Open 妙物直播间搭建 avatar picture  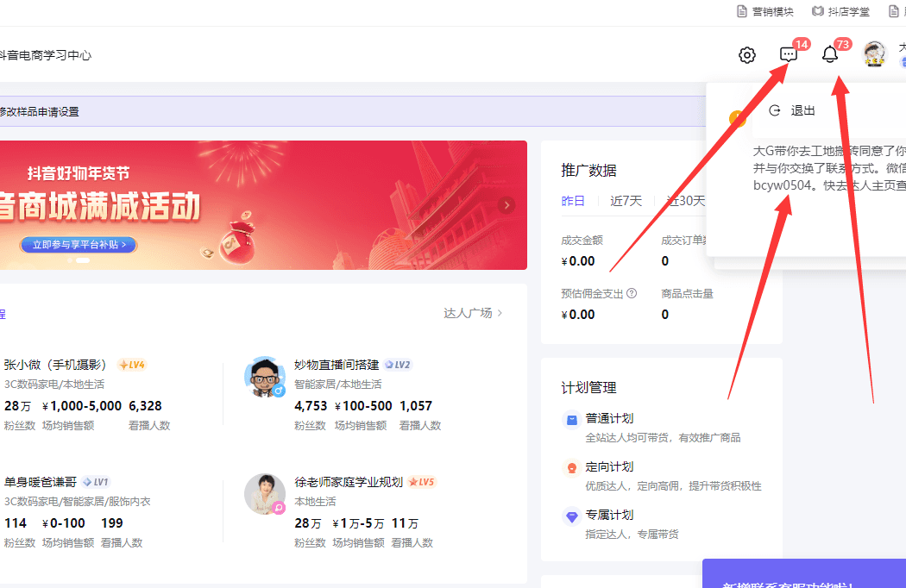pos(265,377)
